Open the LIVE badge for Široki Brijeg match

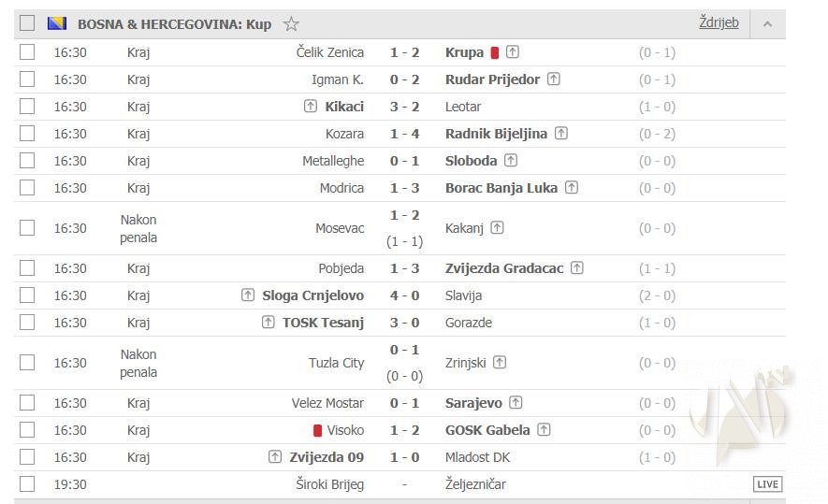point(767,484)
